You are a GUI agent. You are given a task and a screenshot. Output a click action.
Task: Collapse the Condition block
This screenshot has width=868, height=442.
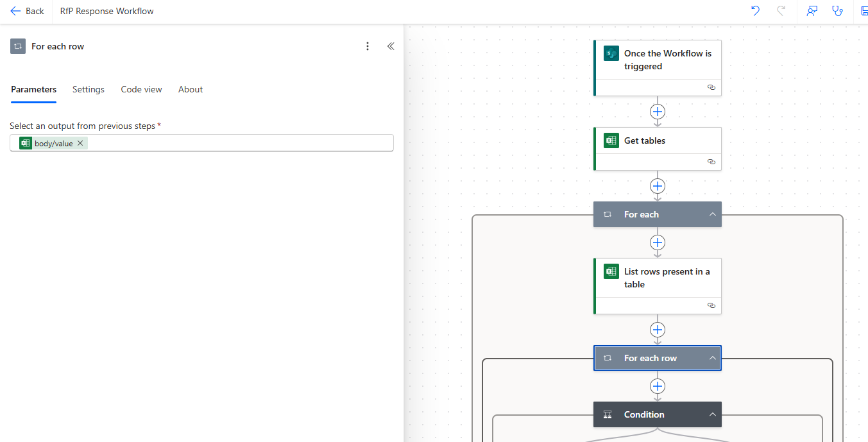712,414
